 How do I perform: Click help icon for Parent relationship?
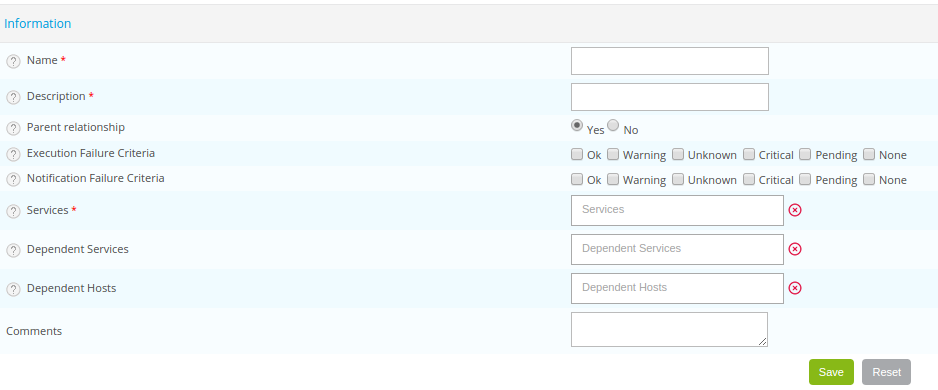(13, 128)
